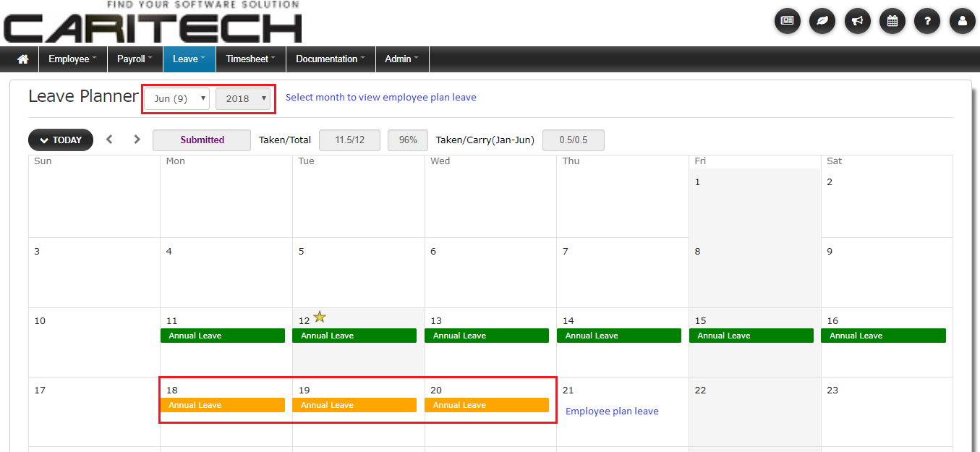Click the TODAY button
This screenshot has width=980, height=452.
[61, 140]
